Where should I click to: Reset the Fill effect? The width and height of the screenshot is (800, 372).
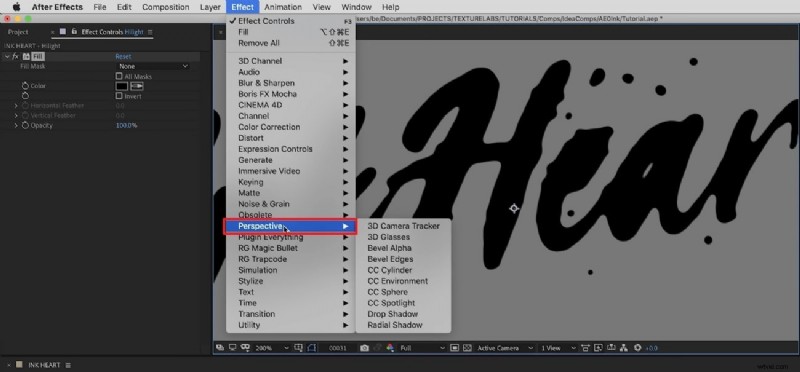point(123,57)
